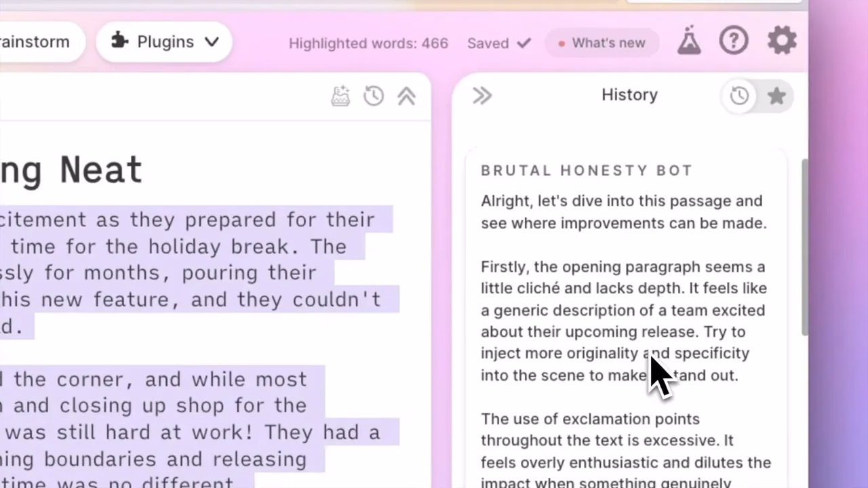The height and width of the screenshot is (488, 868).
Task: Expand the Plugins dropdown chevron
Action: pos(212,42)
